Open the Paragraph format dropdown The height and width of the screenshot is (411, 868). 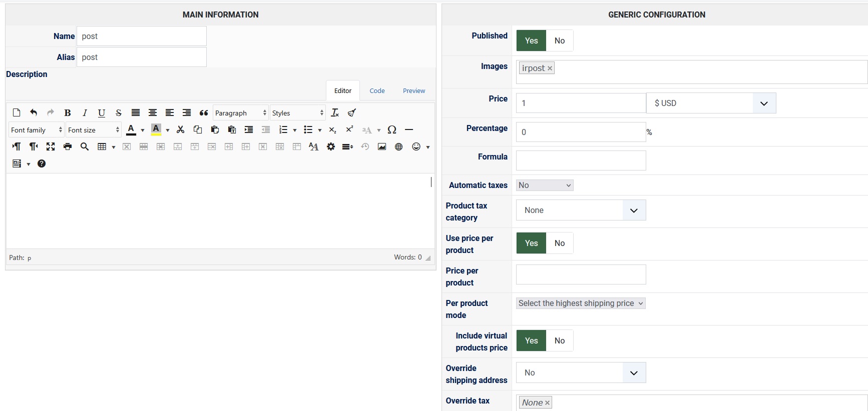[x=241, y=113]
